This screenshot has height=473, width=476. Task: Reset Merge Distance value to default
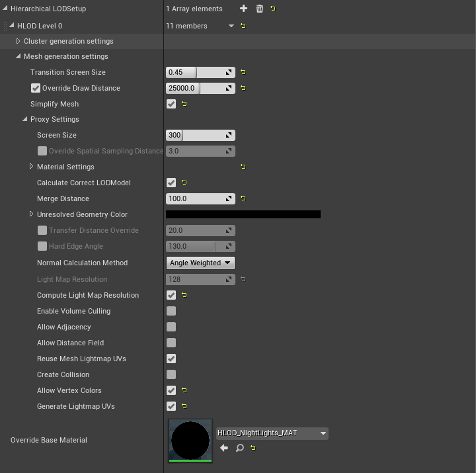(243, 198)
